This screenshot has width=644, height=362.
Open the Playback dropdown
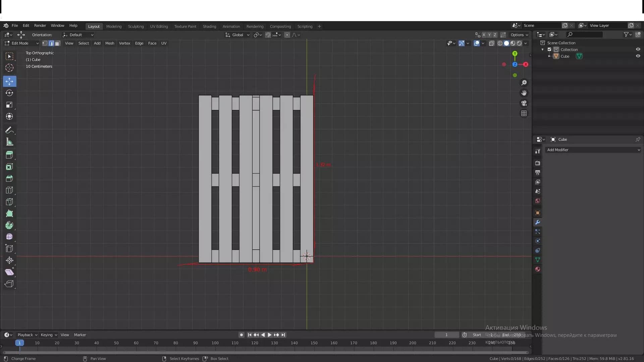click(27, 335)
